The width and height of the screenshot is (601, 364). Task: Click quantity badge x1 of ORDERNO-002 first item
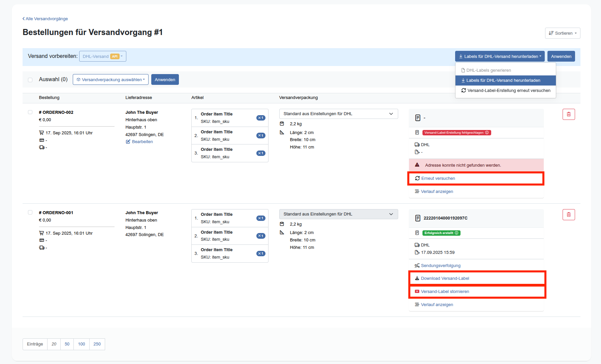click(261, 118)
